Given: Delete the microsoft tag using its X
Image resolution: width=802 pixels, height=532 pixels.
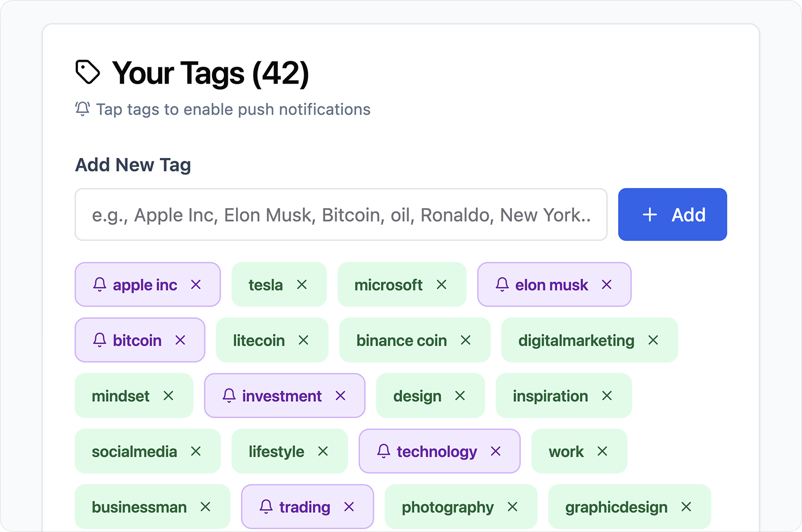Looking at the screenshot, I should click(442, 285).
